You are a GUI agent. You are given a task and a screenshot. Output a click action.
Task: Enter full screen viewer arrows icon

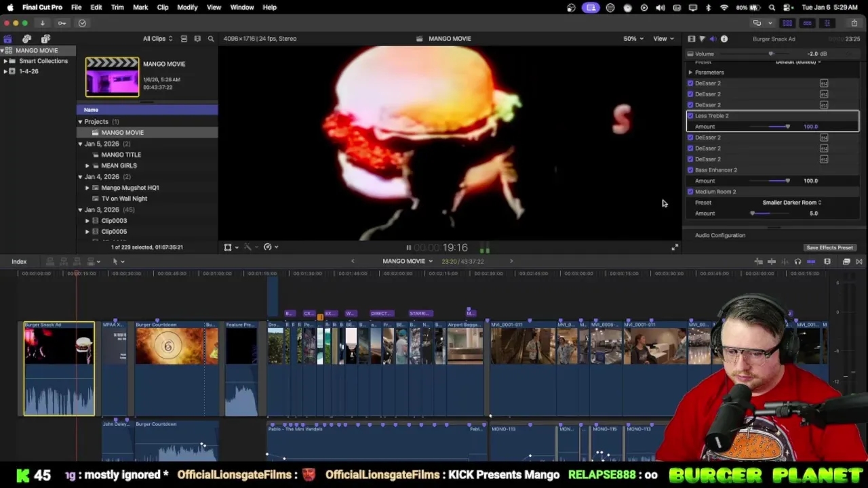[675, 247]
